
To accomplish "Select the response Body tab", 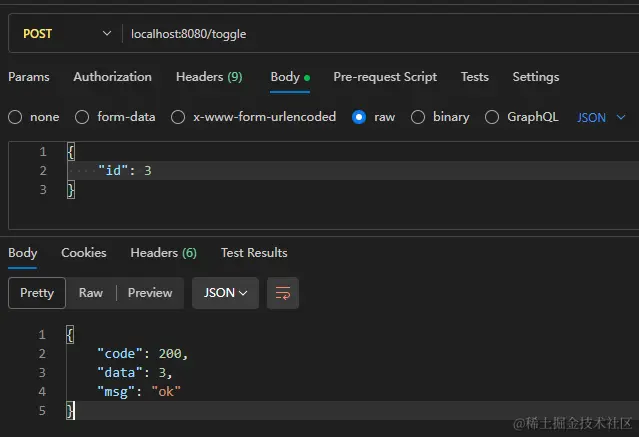I will pyautogui.click(x=22, y=253).
